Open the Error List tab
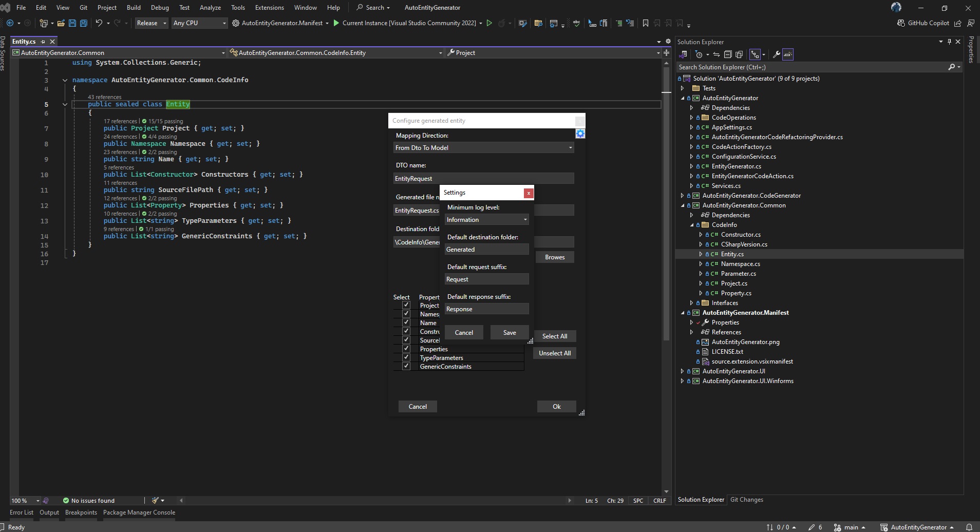980x532 pixels. pyautogui.click(x=21, y=512)
